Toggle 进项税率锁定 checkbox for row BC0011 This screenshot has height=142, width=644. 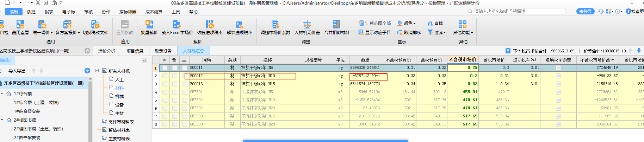(x=558, y=67)
